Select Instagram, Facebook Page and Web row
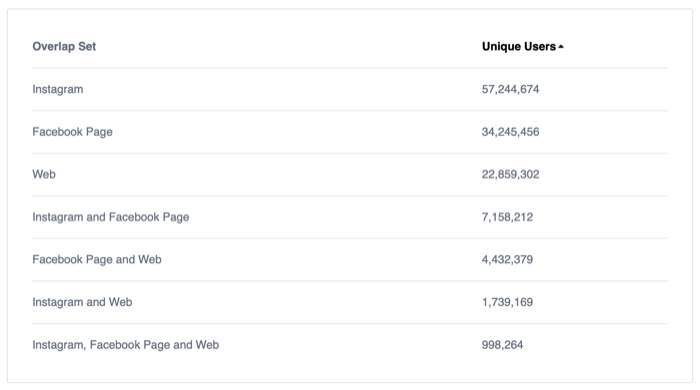 pos(350,344)
